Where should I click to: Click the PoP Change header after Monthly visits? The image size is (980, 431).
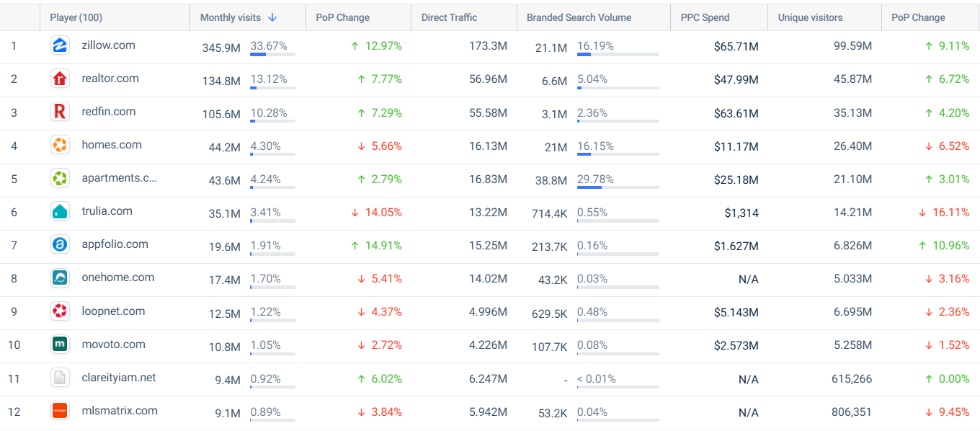342,17
